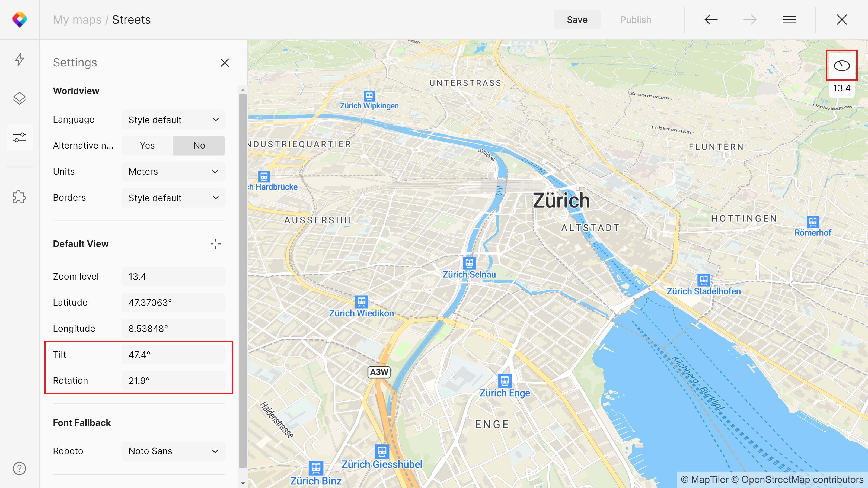Open the Roboto font fallback dropdown
This screenshot has height=488, width=868.
[173, 451]
